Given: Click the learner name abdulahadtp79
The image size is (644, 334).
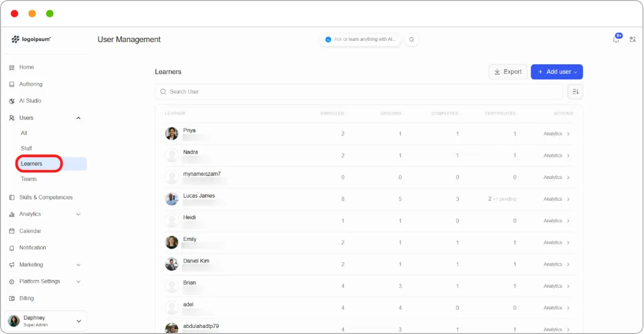Looking at the screenshot, I should 201,326.
